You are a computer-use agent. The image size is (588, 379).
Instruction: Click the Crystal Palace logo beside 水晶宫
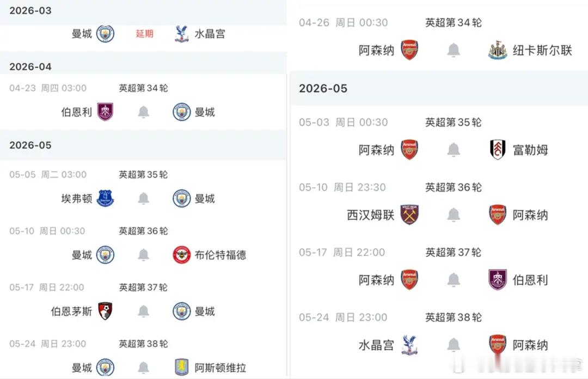point(182,33)
